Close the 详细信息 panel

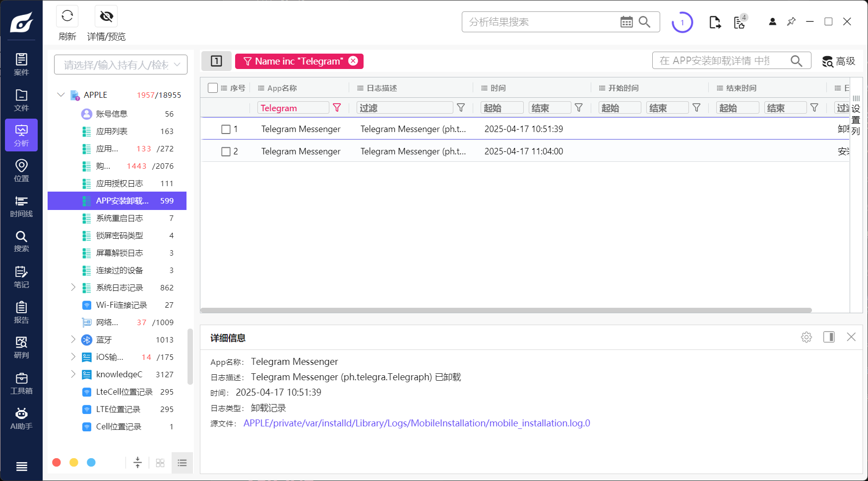click(x=851, y=337)
